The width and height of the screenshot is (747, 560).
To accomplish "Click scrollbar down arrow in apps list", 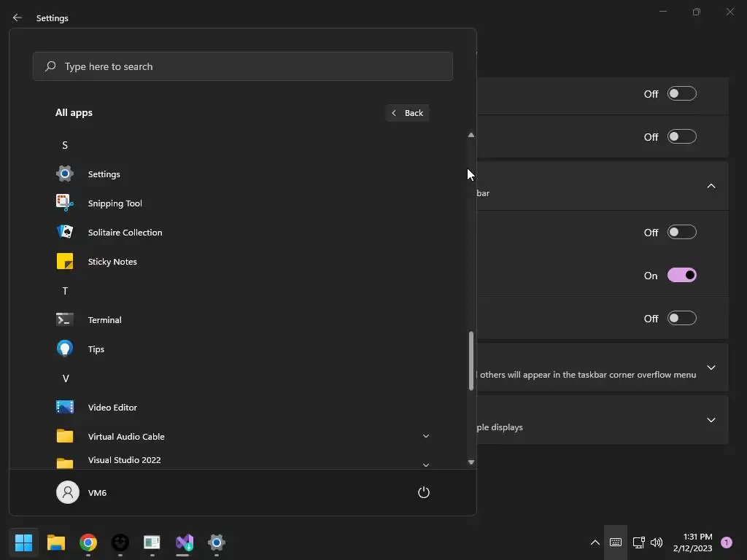I will point(471,462).
